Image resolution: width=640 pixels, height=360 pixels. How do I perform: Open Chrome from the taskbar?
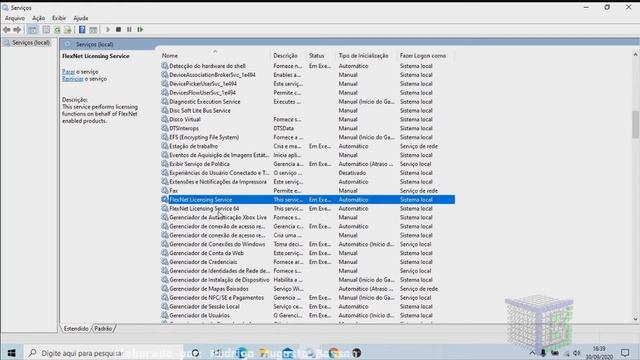334,353
